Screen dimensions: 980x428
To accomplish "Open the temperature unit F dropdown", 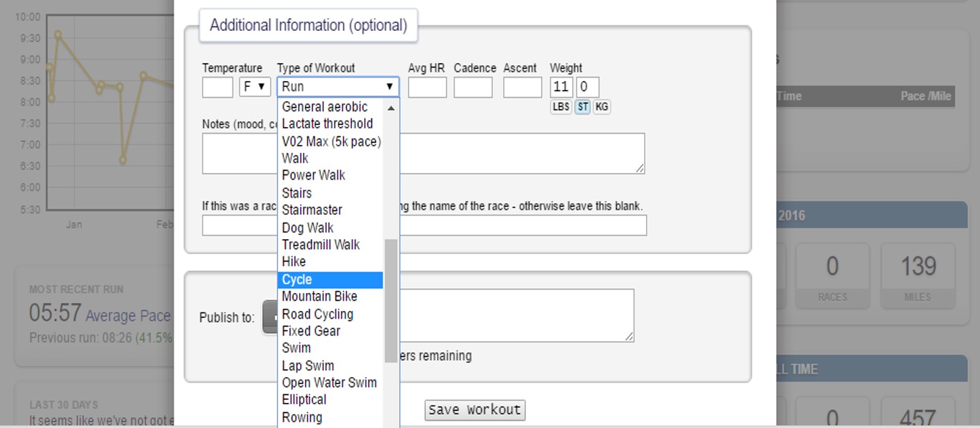I will pos(255,87).
